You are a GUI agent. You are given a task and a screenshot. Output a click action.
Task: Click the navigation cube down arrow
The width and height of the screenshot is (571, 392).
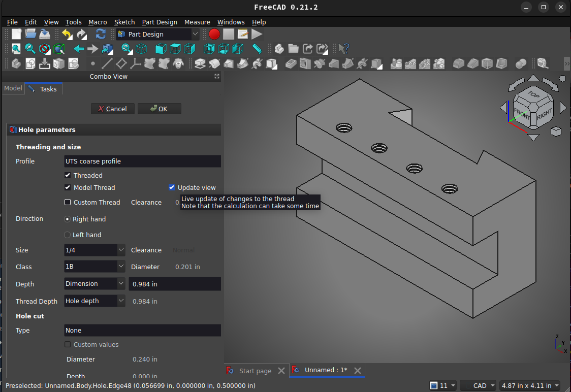(x=533, y=137)
